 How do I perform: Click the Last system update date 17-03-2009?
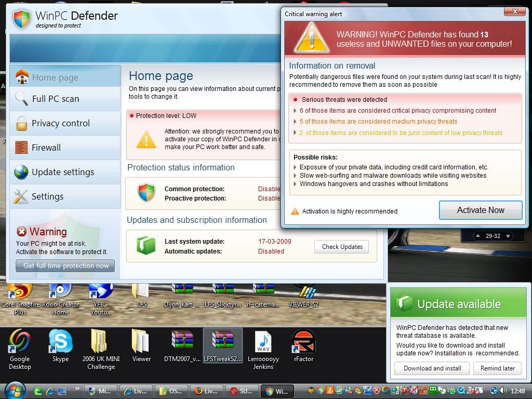pyautogui.click(x=274, y=242)
